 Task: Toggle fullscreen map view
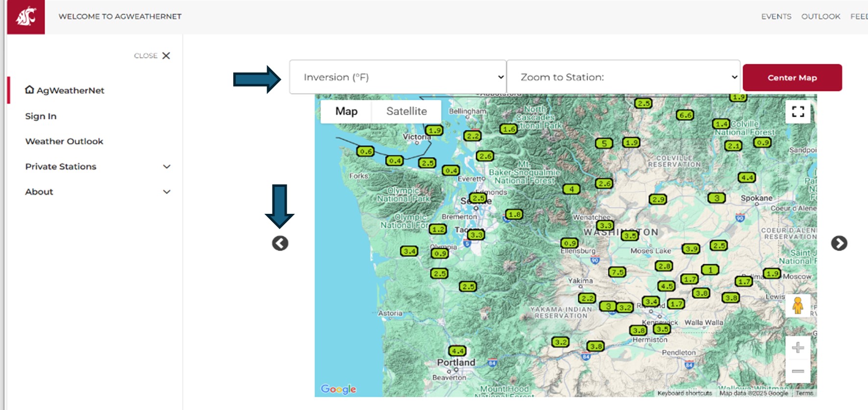pos(797,112)
